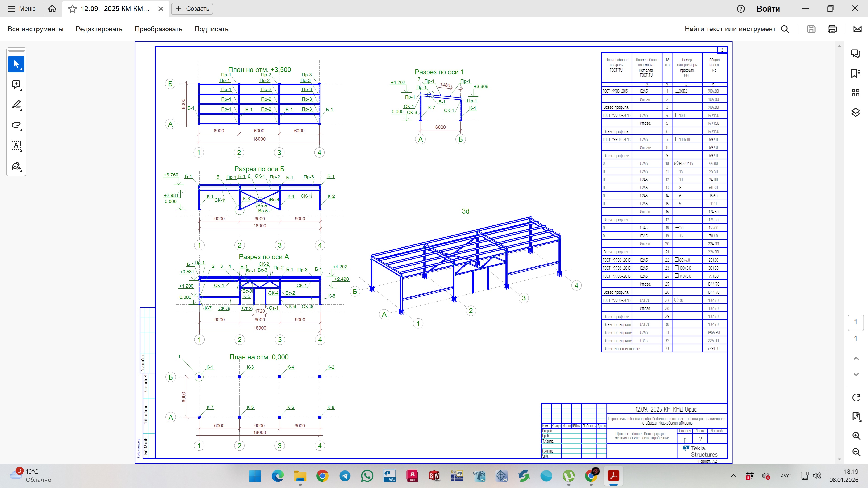Click the page number input box
868x488 pixels.
pos(856,322)
